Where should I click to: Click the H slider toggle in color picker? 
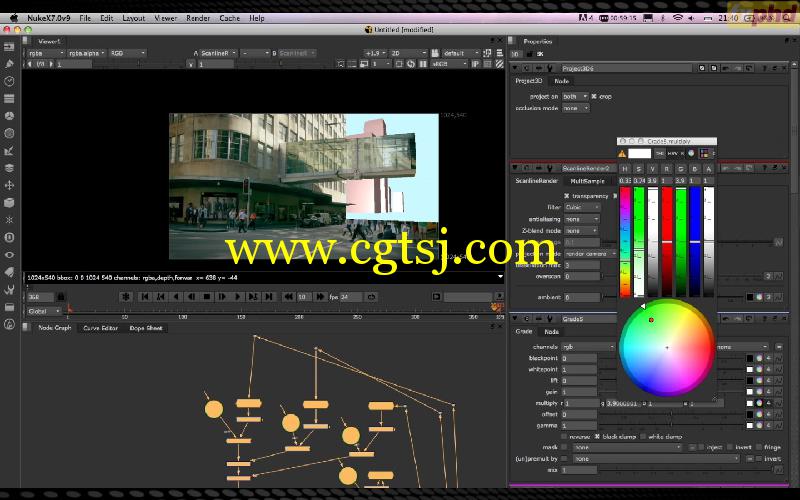click(x=624, y=169)
